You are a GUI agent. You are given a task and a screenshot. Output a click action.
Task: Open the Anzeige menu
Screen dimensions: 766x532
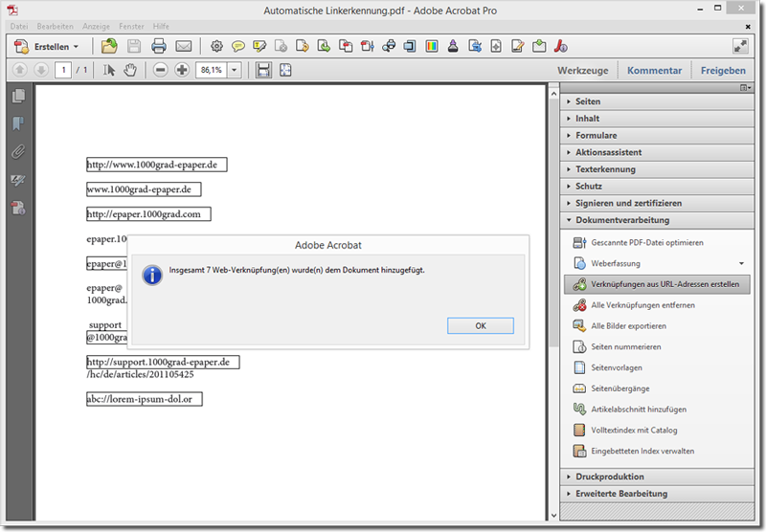(x=97, y=27)
